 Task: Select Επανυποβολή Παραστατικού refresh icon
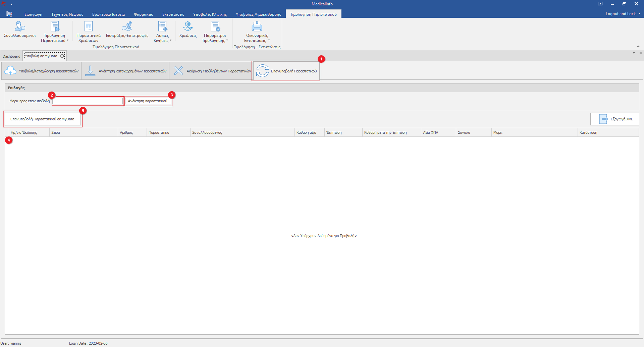pyautogui.click(x=262, y=71)
